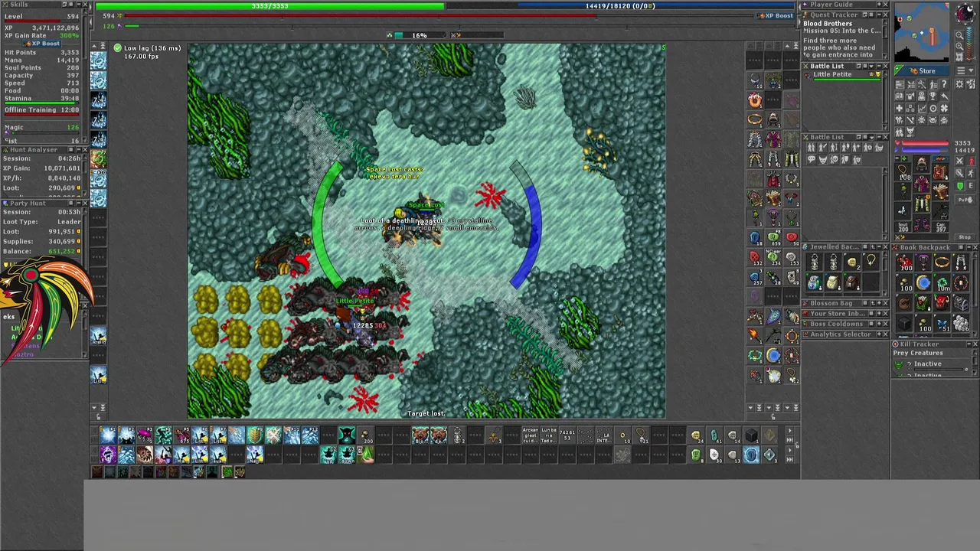
Task: Click the helmet equipment slot
Action: click(x=921, y=163)
